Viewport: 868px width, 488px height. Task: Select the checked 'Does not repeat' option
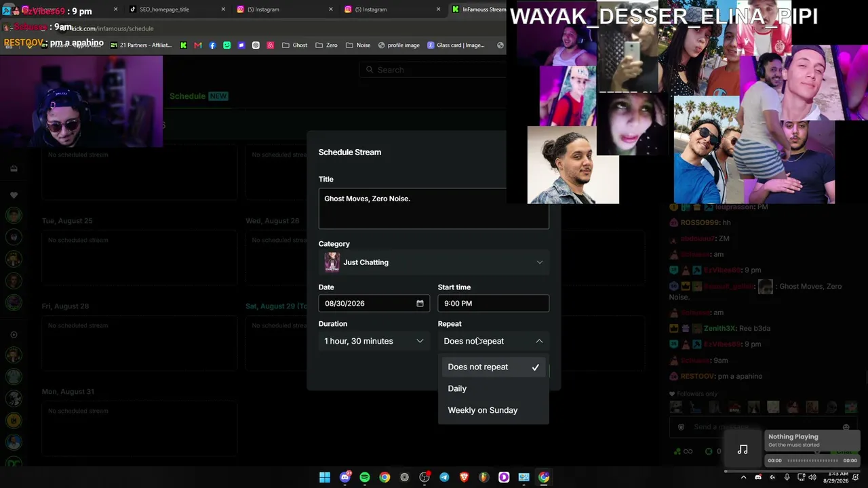click(494, 367)
